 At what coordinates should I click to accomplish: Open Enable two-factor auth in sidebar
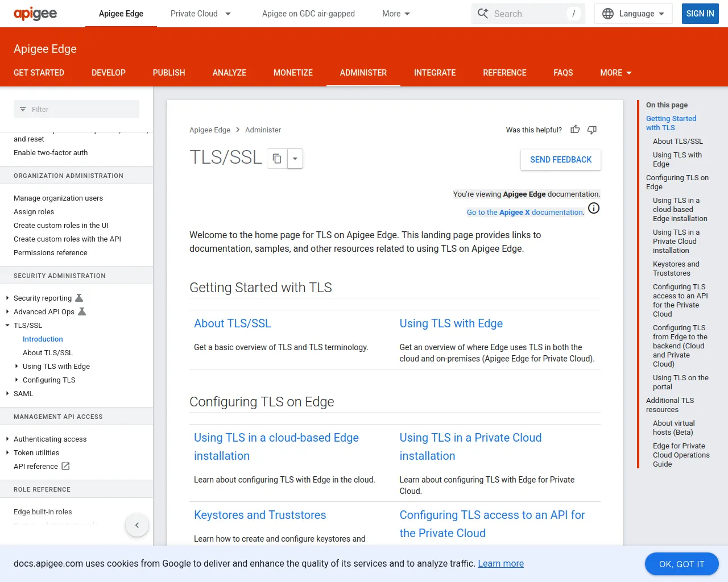point(51,152)
